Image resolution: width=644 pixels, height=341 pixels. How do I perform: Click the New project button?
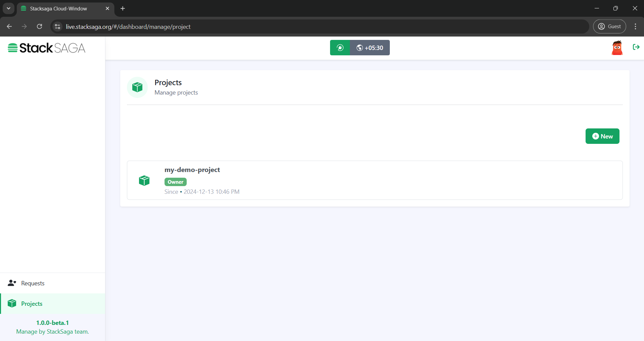[602, 136]
